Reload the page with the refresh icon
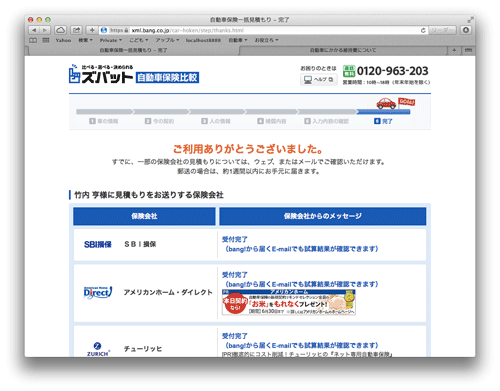Image resolution: width=500 pixels, height=391 pixels. click(423, 30)
